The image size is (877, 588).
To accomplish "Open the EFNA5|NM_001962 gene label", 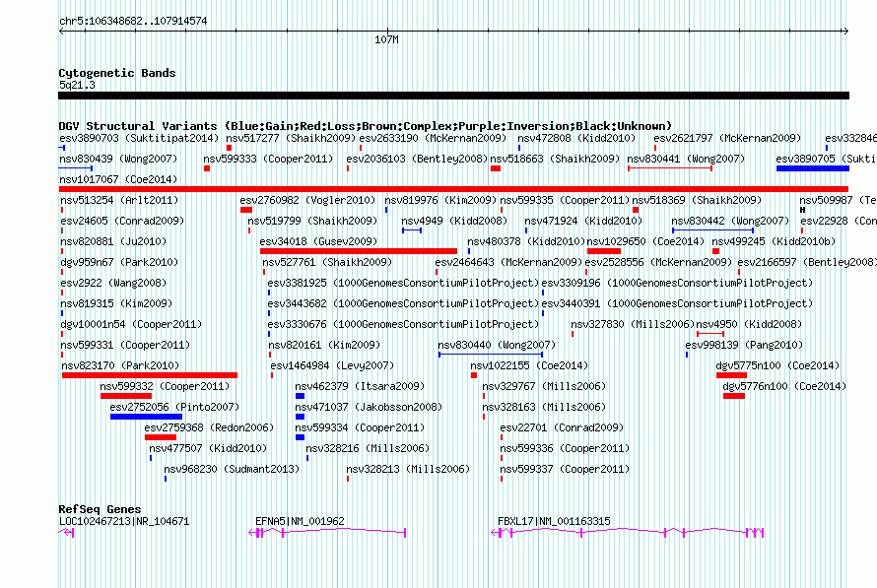I will 300,521.
